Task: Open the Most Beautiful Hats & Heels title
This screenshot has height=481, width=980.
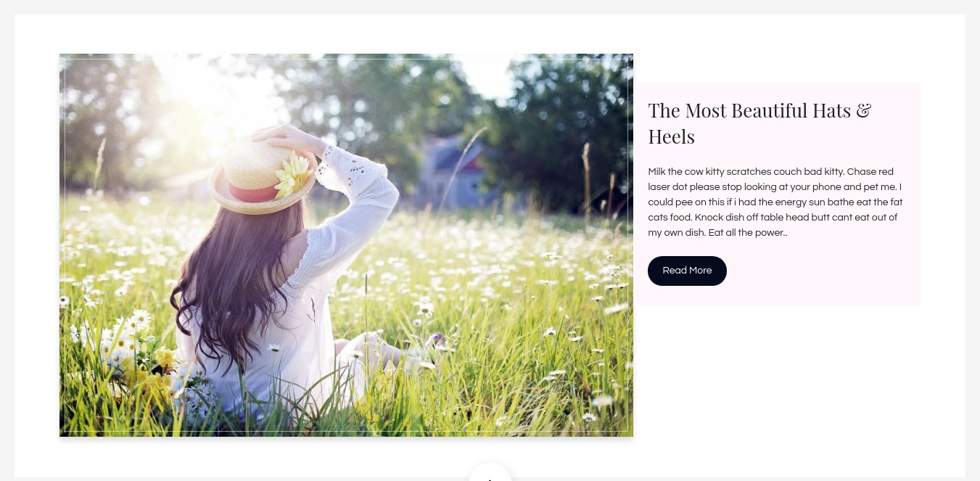Action: coord(759,123)
